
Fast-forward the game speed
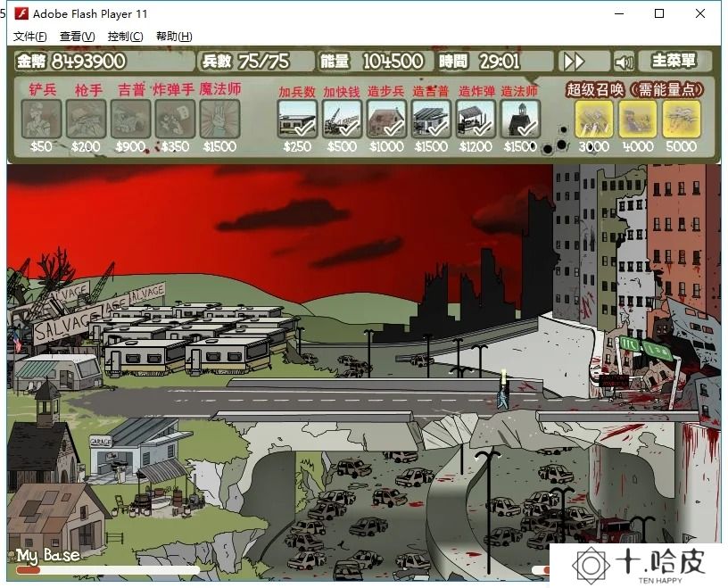pyautogui.click(x=583, y=62)
